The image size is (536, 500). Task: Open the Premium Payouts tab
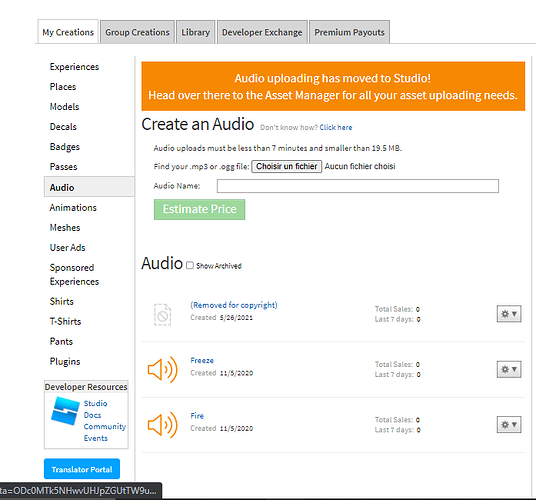349,32
